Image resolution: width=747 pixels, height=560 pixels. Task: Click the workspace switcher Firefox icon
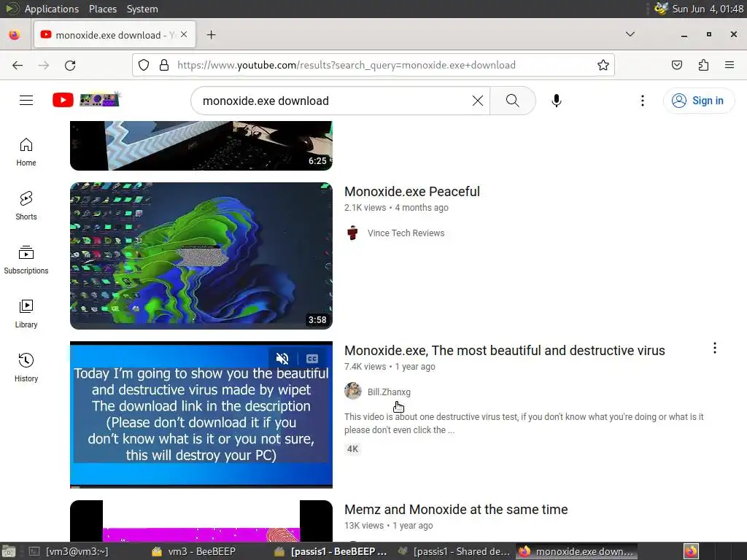click(691, 551)
